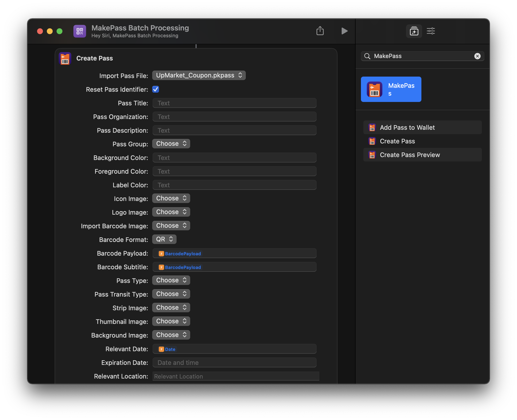This screenshot has width=517, height=420.
Task: Open the Import Pass File dropdown
Action: click(199, 75)
